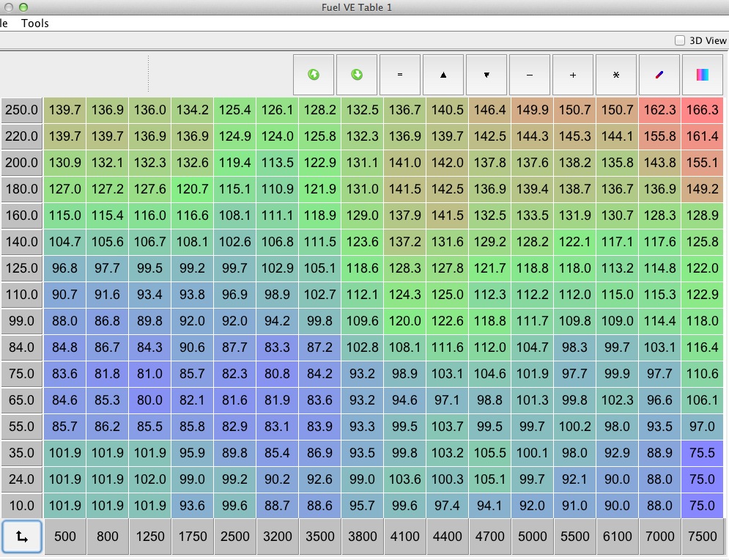Click the green up-arrow toolbar button
Viewport: 729px width, 560px height.
[x=314, y=75]
